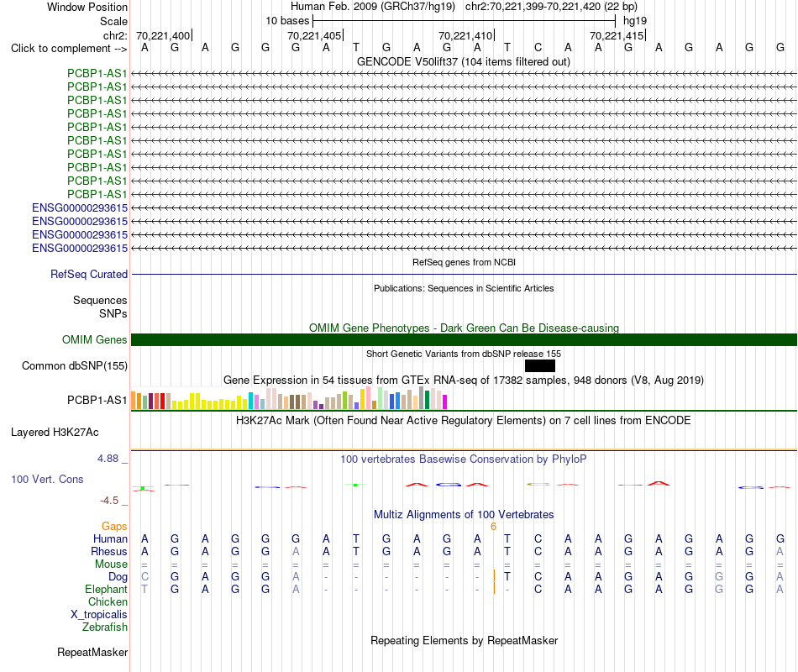
Task: Click 'RefSeq genes from NCBI' track title
Action: pos(464,262)
